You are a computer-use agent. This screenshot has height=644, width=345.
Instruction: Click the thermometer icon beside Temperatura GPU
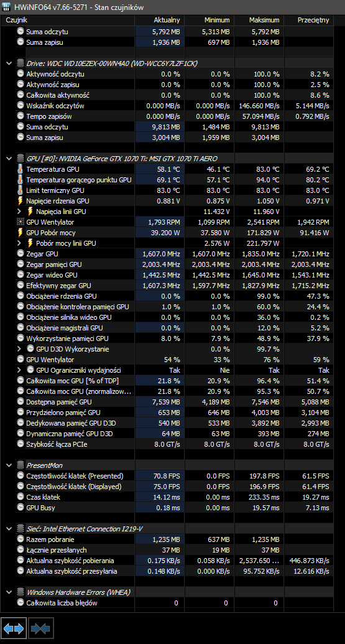pyautogui.click(x=21, y=169)
